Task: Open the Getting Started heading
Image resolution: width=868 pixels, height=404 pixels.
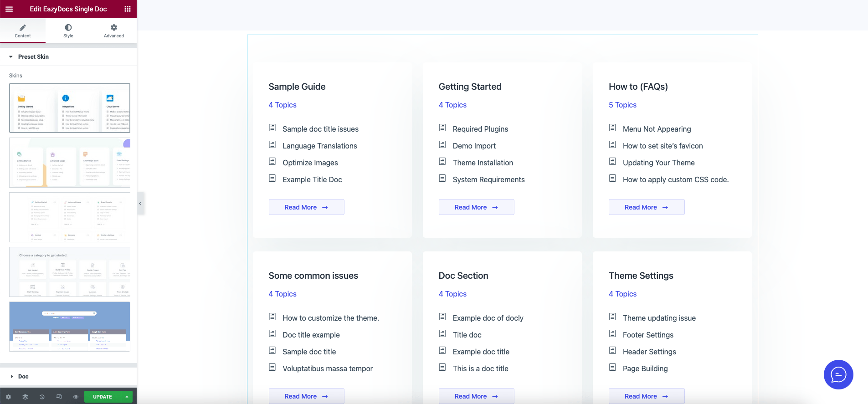Action: tap(470, 87)
